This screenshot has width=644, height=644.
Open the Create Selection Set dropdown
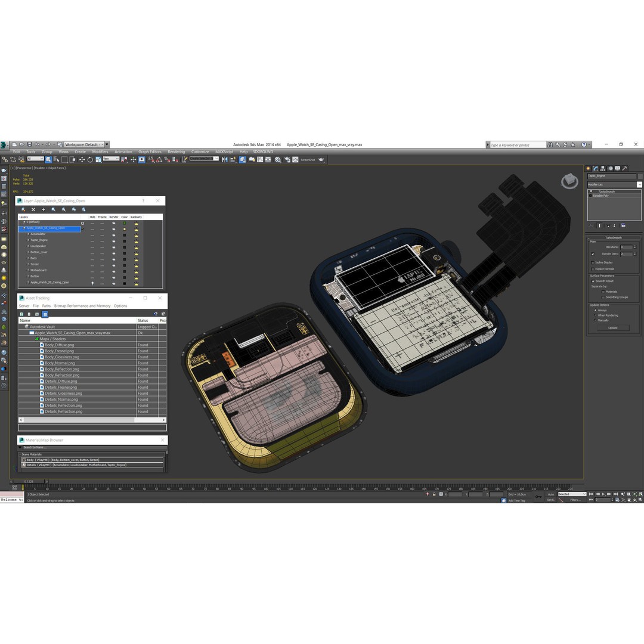pyautogui.click(x=204, y=159)
